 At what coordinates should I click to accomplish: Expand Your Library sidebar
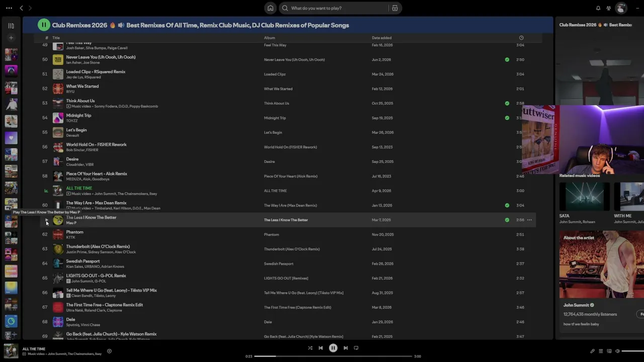(11, 26)
